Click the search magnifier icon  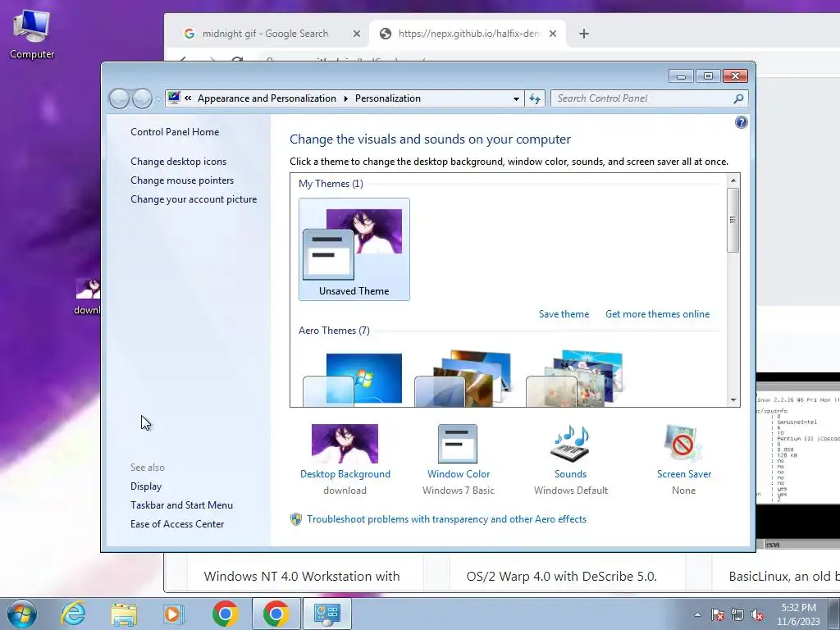738,98
